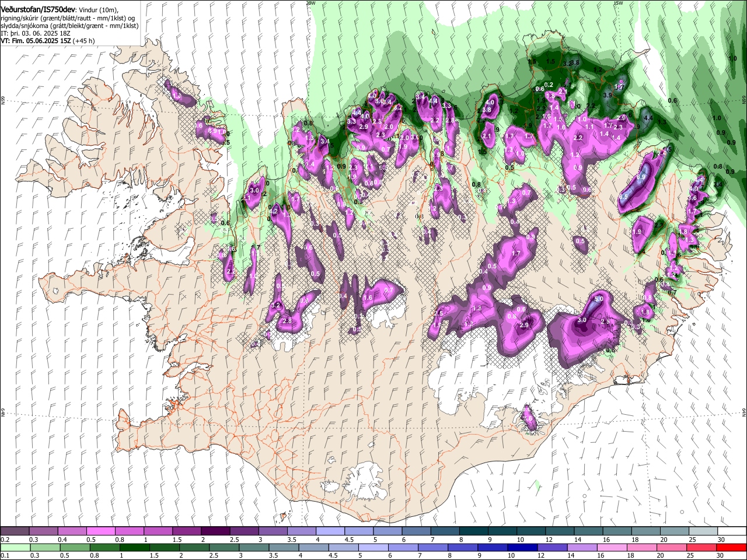Pick the pale pink 16 rain legend swatch
This screenshot has width=747, height=560.
(612, 548)
